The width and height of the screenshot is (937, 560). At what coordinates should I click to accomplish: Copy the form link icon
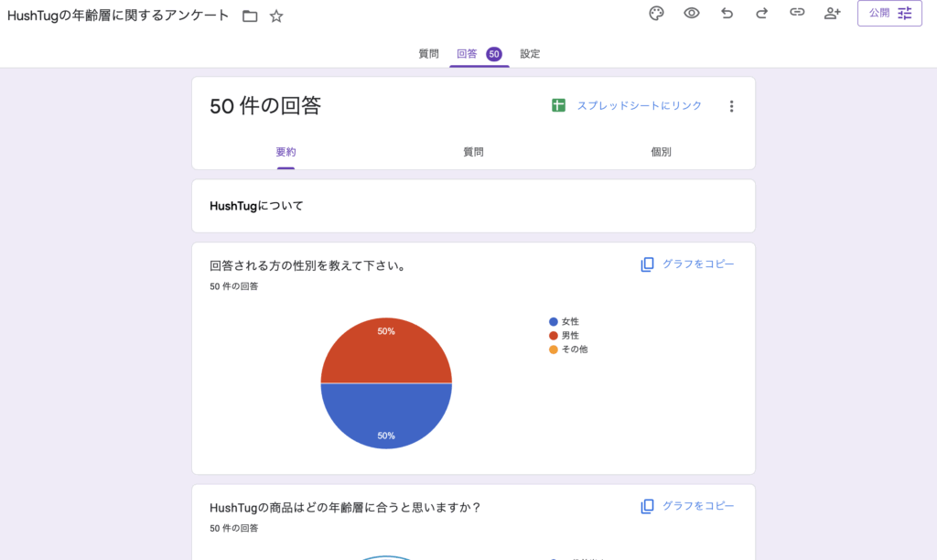click(x=796, y=13)
